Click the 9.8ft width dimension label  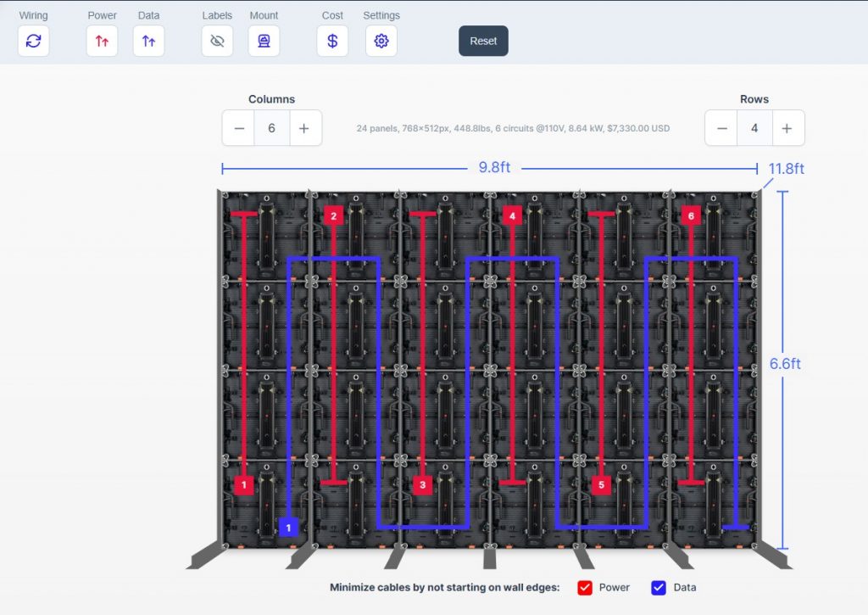(x=494, y=167)
